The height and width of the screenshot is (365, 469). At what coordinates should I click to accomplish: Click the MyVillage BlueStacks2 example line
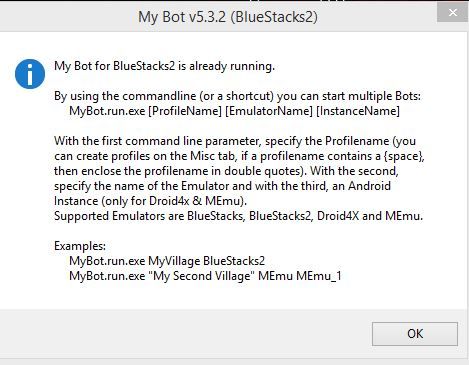167,261
